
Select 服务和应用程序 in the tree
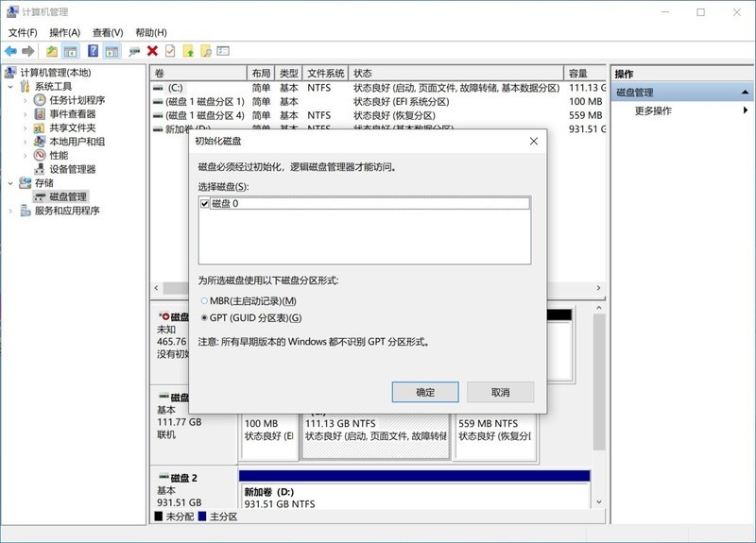(67, 211)
